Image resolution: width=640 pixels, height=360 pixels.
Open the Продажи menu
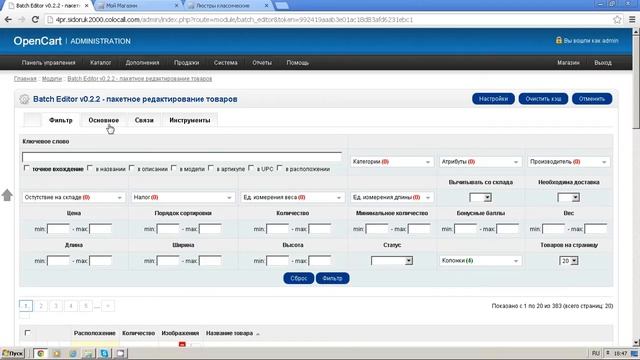[187, 62]
